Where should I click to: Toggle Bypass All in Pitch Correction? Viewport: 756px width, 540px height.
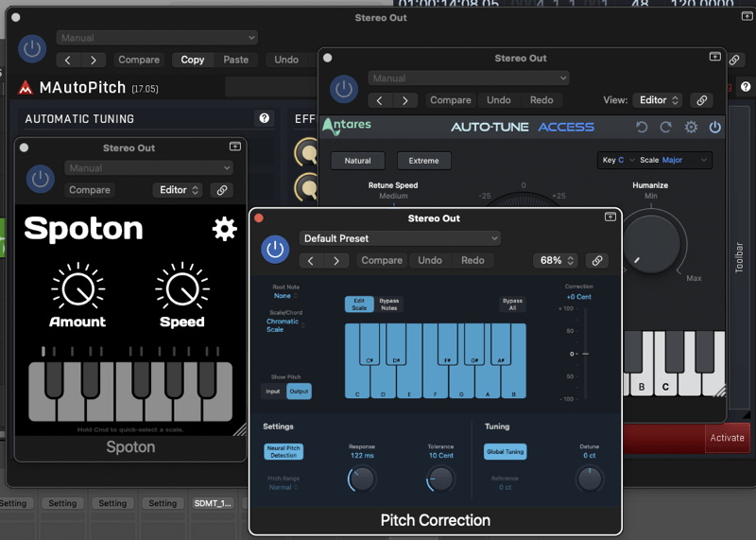(x=512, y=304)
